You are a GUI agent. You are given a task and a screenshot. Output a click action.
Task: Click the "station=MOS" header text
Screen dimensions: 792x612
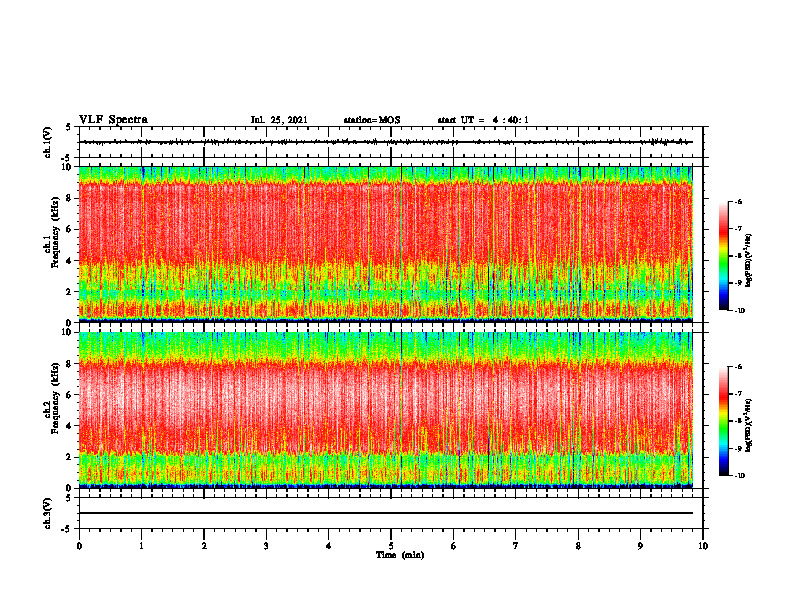[372, 120]
